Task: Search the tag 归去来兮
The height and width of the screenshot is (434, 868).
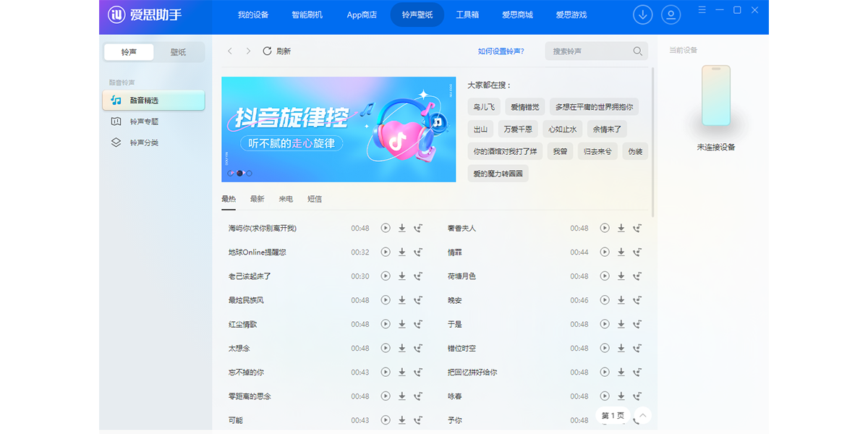Action: click(x=597, y=152)
